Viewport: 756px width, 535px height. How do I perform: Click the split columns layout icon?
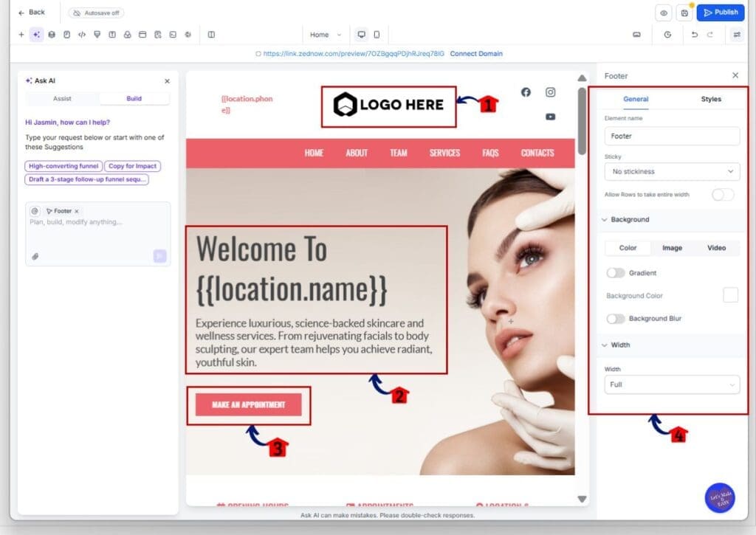click(x=211, y=35)
